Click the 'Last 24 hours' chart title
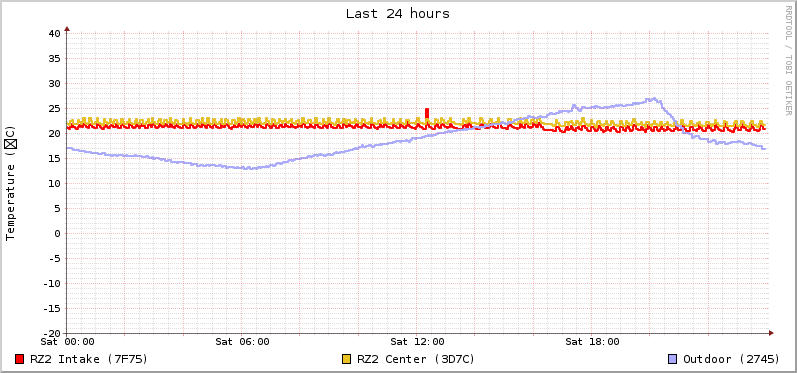This screenshot has height=373, width=797. click(398, 14)
